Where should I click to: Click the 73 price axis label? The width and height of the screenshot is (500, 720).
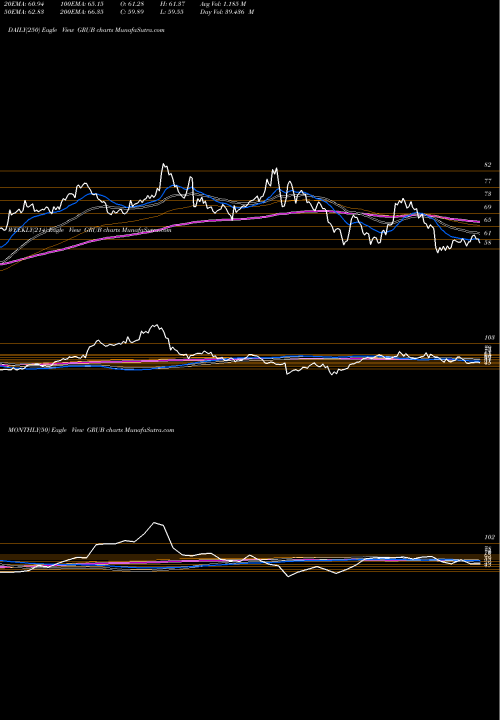(x=488, y=194)
